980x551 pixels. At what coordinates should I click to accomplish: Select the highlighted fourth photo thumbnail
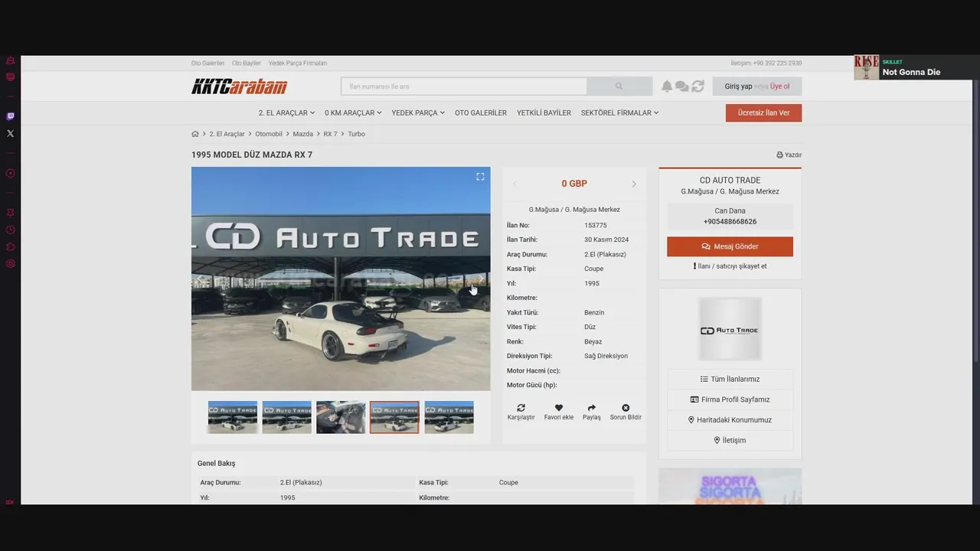click(x=394, y=417)
